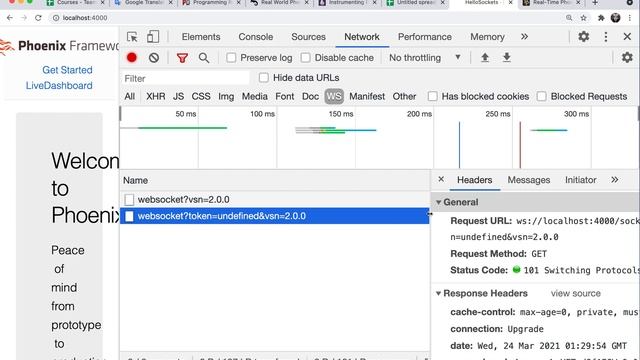
Task: Switch to the Elements panel
Action: pyautogui.click(x=201, y=37)
